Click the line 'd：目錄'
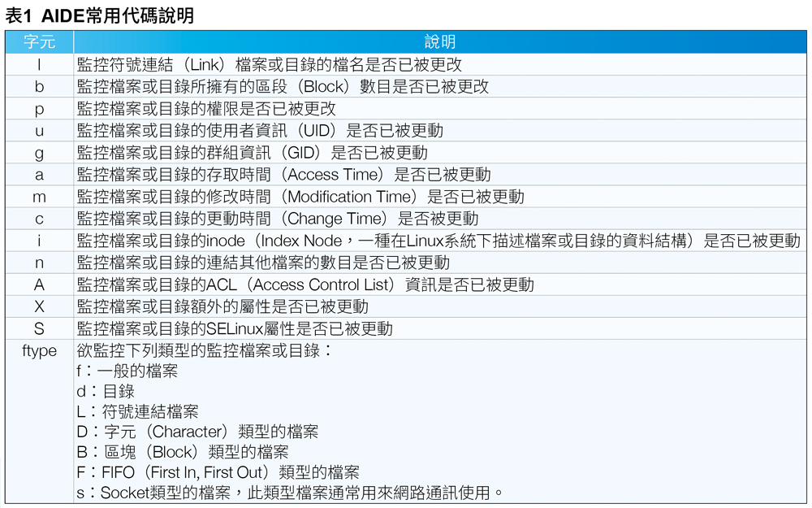 point(106,392)
